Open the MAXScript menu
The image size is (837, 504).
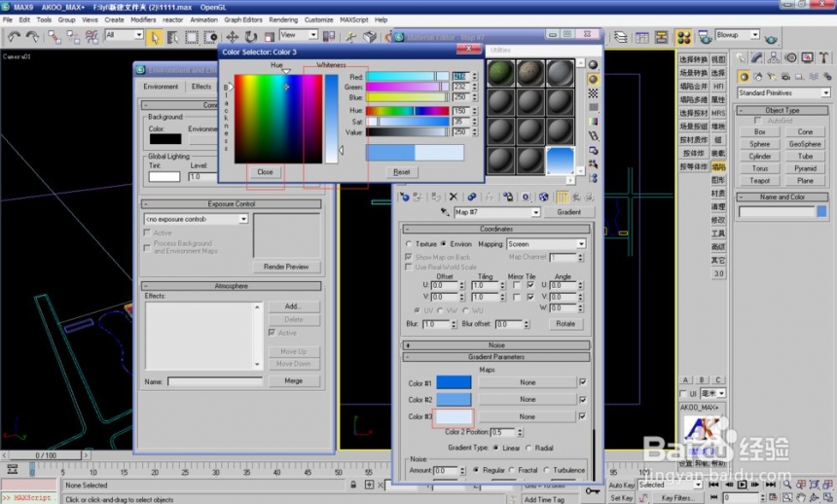[353, 19]
